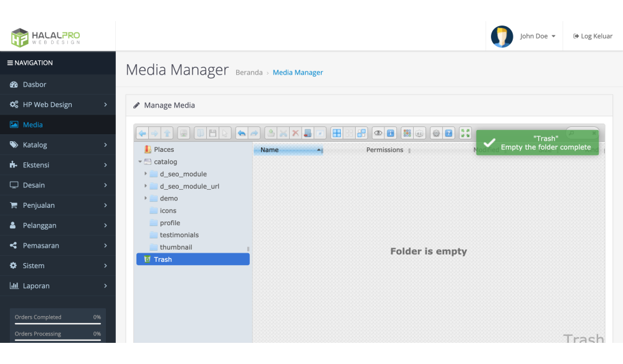Click the Log Keluar link

593,36
